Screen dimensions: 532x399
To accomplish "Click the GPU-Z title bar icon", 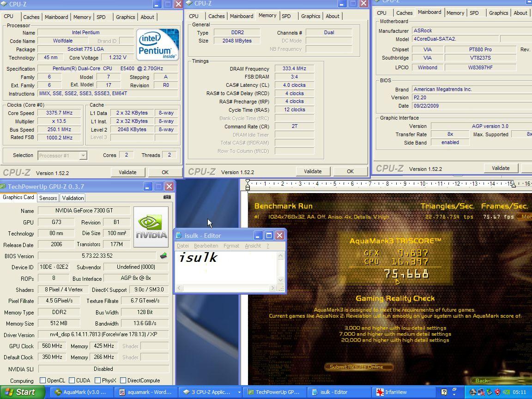I will [3, 187].
